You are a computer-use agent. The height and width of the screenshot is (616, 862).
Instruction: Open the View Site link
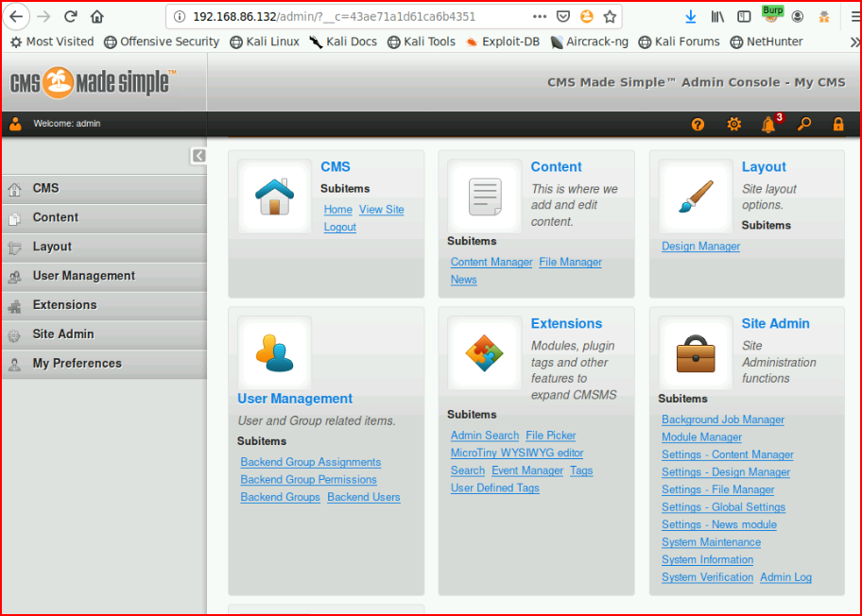point(382,210)
